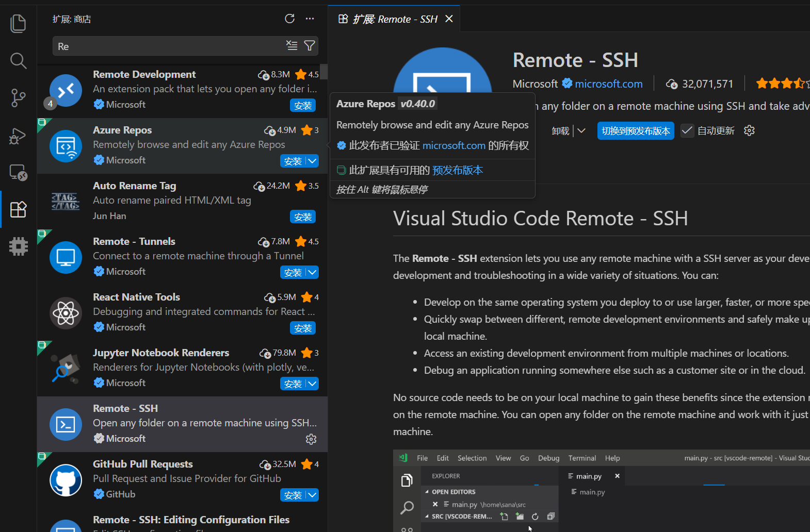This screenshot has height=532, width=810.
Task: Expand the Remote - Tunnels install dropdown arrow
Action: [312, 273]
